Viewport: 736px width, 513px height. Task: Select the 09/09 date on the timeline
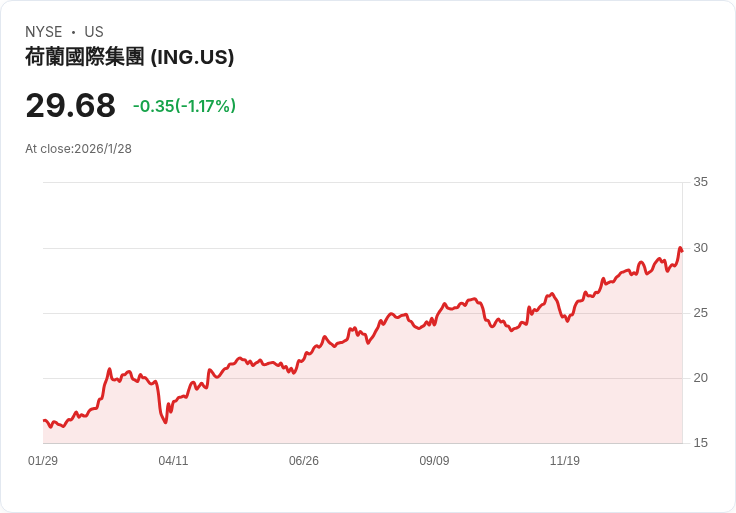[x=434, y=461]
